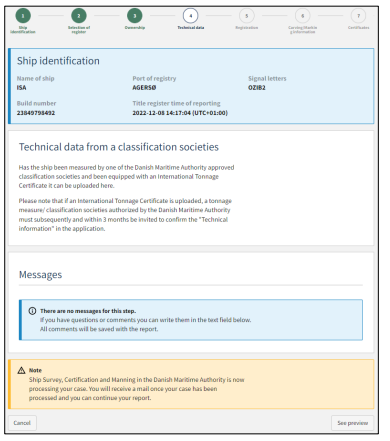
Task: Click the Name of ship label
Action: coord(36,79)
